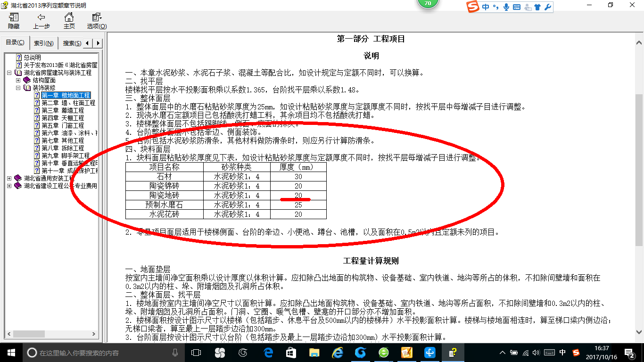Show hidden system tray icons

(503, 352)
